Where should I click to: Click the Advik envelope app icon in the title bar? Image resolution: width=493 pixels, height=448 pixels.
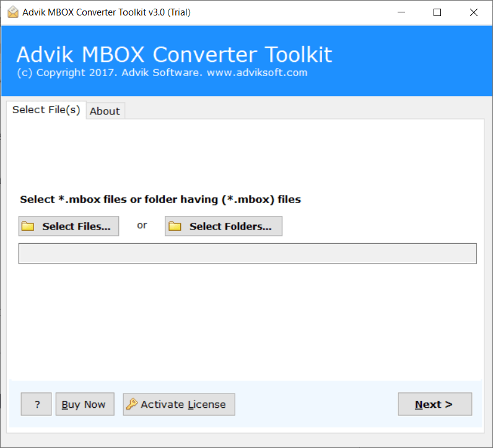pyautogui.click(x=13, y=12)
